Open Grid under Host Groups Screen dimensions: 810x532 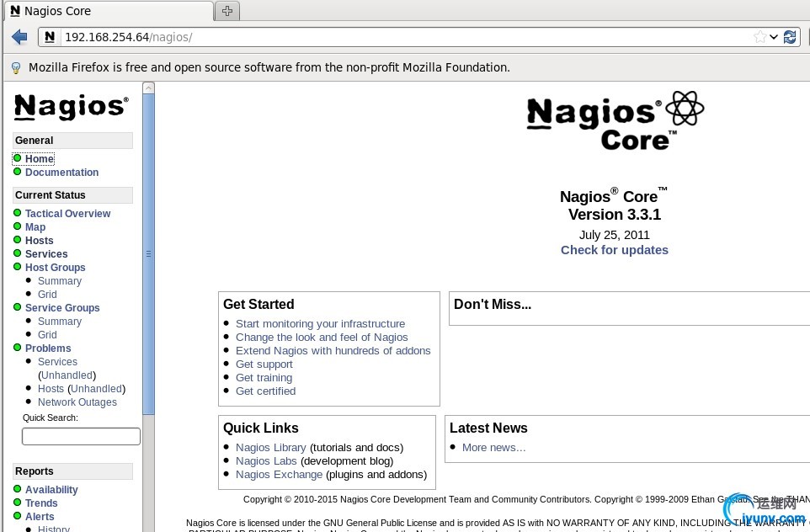(47, 295)
